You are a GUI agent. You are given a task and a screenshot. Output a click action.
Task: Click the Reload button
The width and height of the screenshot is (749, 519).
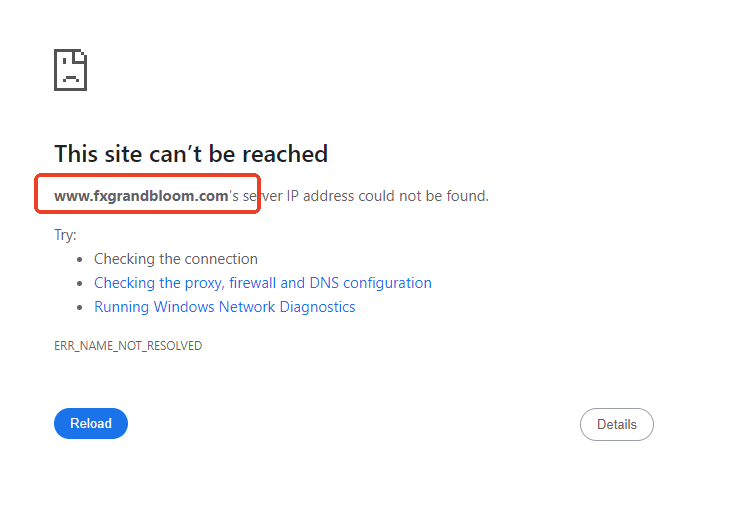click(91, 423)
